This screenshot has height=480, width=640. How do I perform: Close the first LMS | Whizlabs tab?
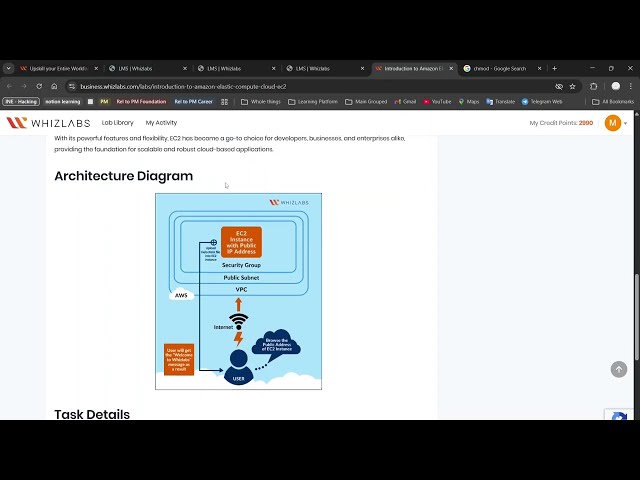pyautogui.click(x=185, y=69)
